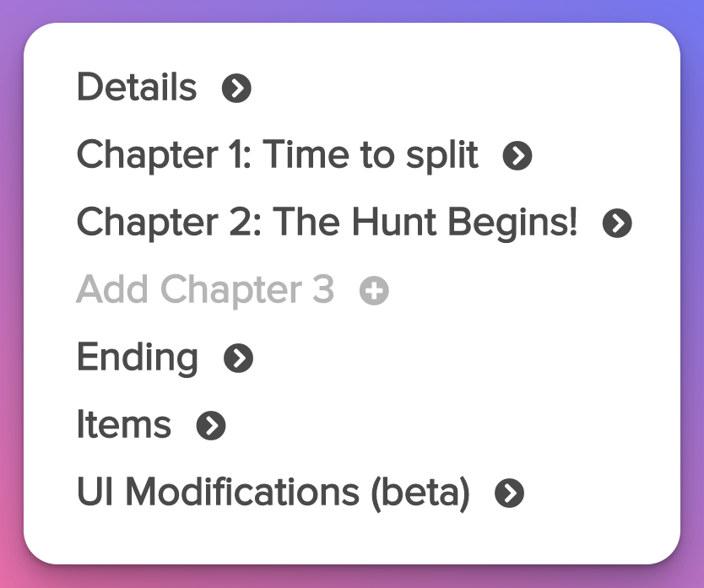This screenshot has height=588, width=704.
Task: Click the arrow icon beside Chapter 2
Action: click(617, 223)
